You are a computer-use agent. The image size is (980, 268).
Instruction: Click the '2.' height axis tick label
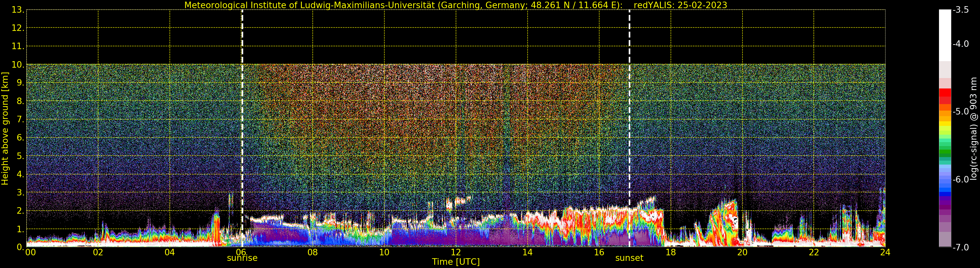click(21, 211)
